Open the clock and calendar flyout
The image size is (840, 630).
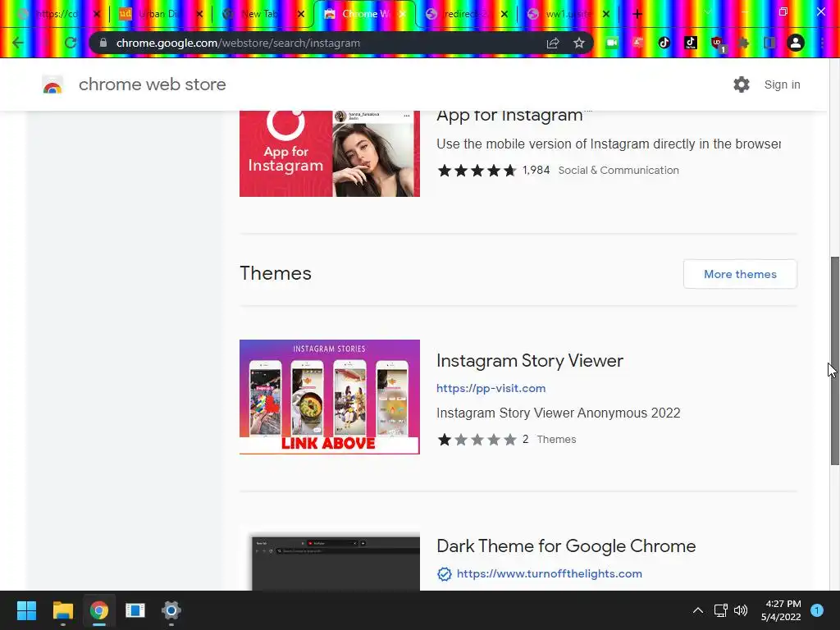781,610
